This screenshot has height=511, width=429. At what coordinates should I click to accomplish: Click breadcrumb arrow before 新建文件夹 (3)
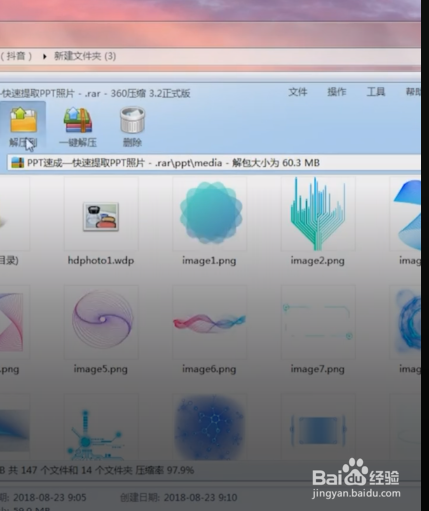click(x=44, y=56)
